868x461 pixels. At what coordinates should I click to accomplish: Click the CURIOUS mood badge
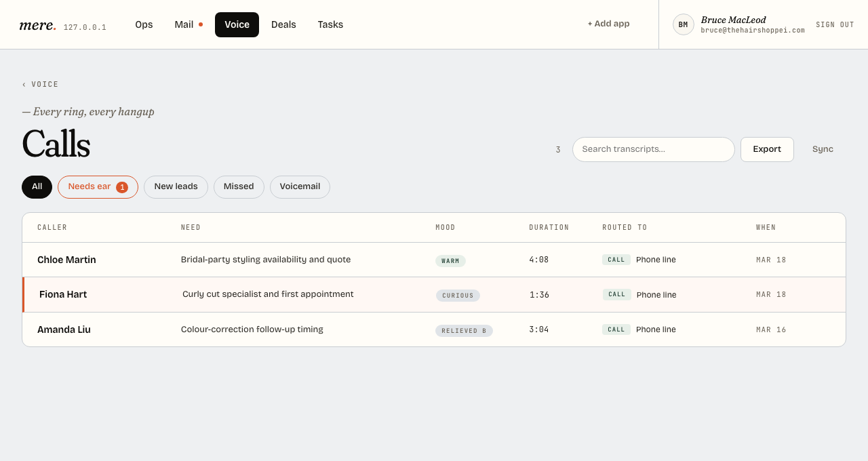458,296
